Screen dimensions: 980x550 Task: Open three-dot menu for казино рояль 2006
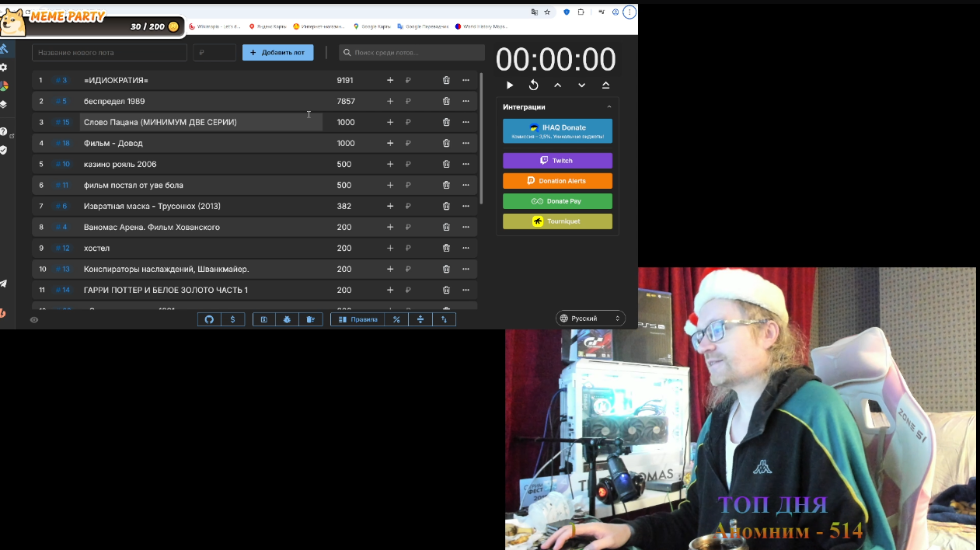pos(466,164)
